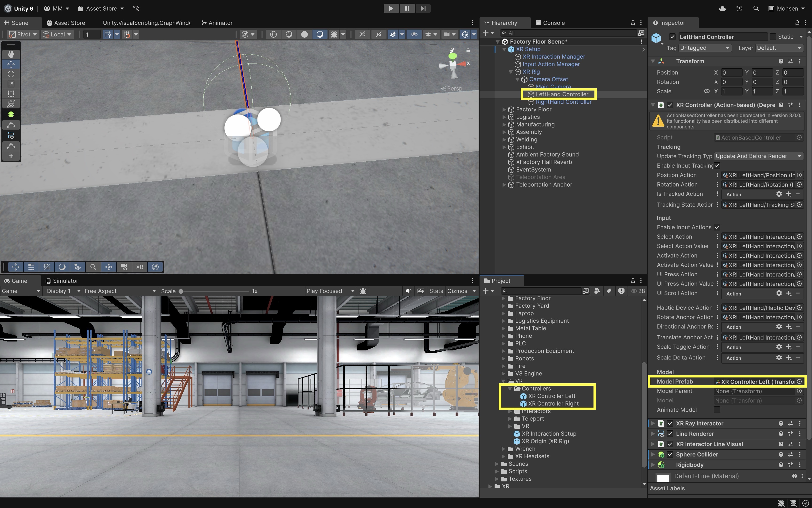Click scale constrain proportions link icon

pyautogui.click(x=707, y=91)
